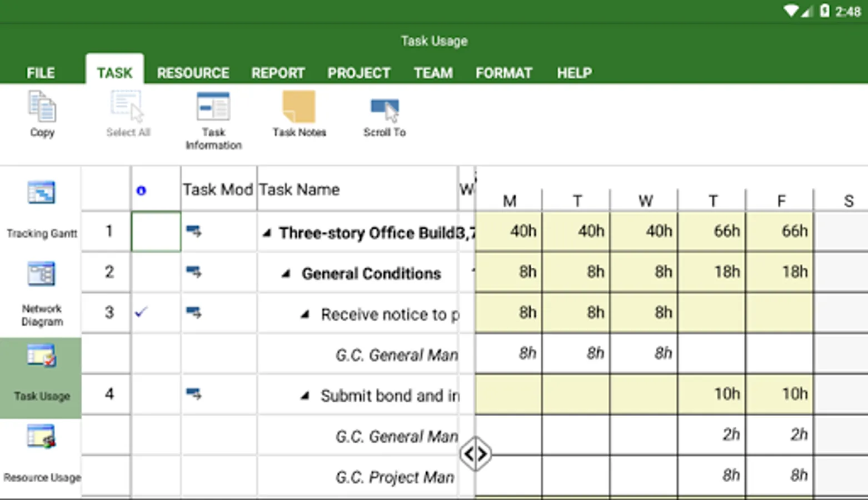Switch to the FORMAT tab

(503, 73)
